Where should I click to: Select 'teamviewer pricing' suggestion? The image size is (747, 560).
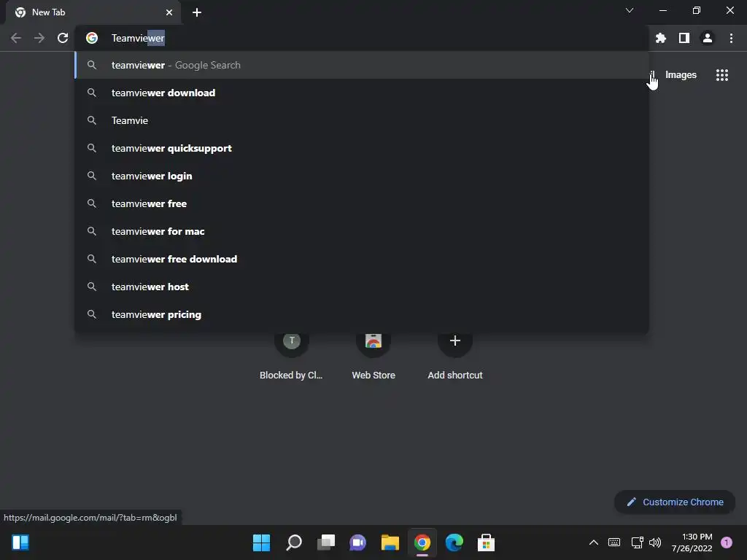(x=362, y=314)
